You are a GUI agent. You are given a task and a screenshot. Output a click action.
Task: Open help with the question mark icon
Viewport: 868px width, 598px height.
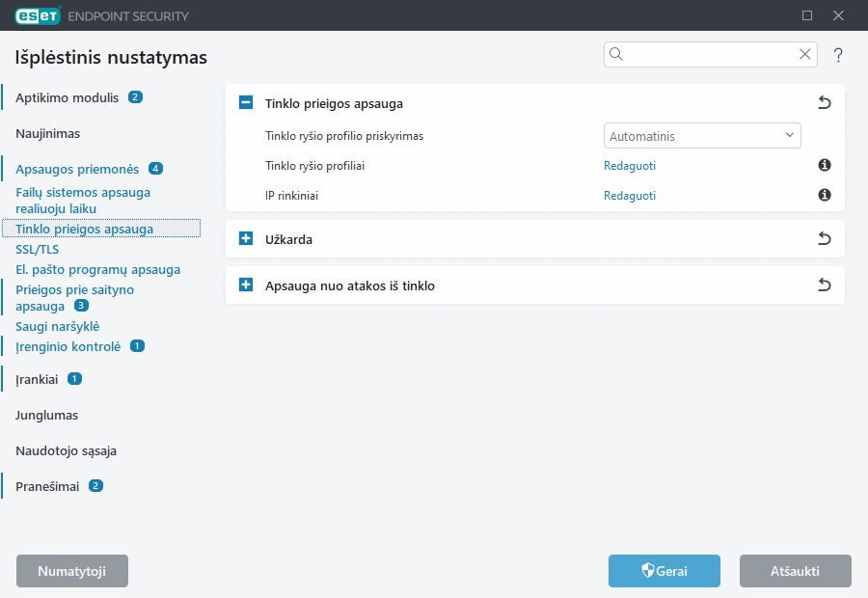(838, 55)
